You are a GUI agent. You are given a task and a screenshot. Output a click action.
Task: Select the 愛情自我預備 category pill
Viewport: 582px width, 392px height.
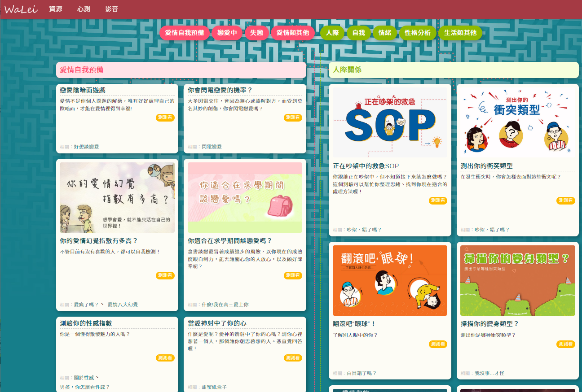[x=185, y=33]
